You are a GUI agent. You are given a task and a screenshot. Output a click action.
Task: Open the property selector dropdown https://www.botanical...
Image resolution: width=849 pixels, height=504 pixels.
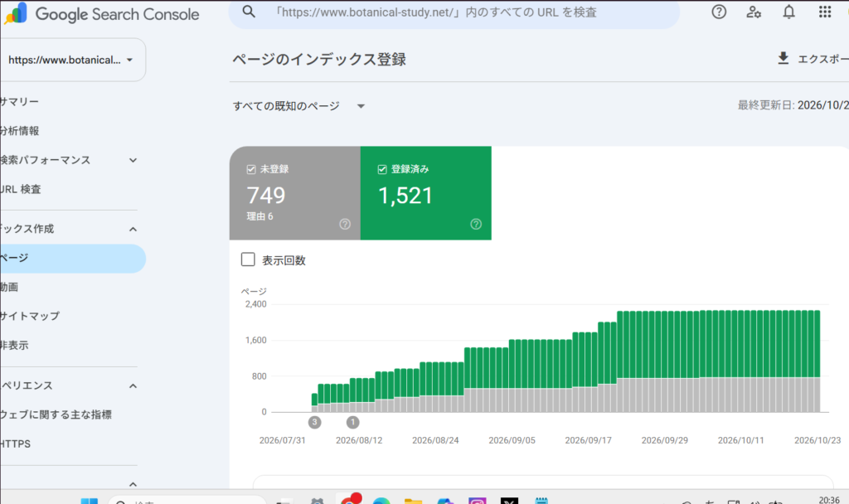[x=71, y=60]
